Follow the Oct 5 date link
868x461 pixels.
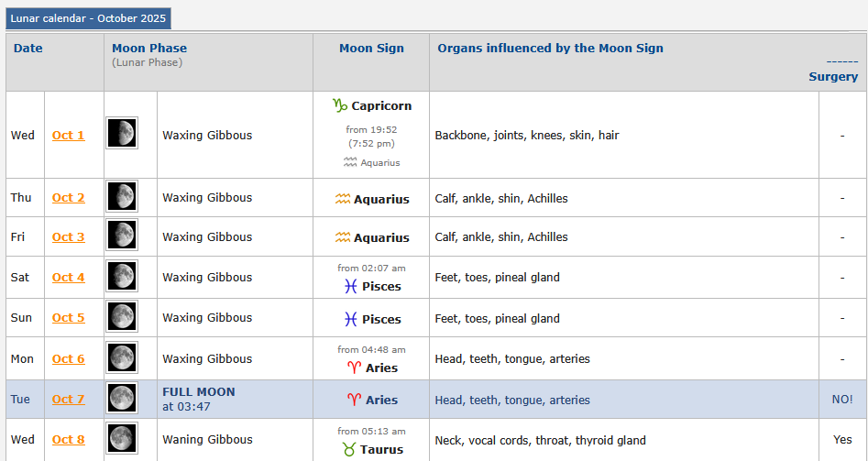pos(68,317)
